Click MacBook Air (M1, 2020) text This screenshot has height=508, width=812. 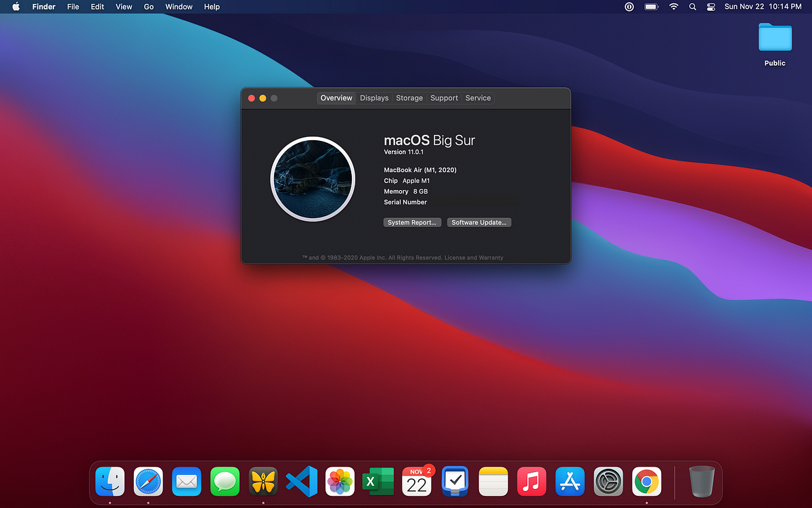coord(420,170)
